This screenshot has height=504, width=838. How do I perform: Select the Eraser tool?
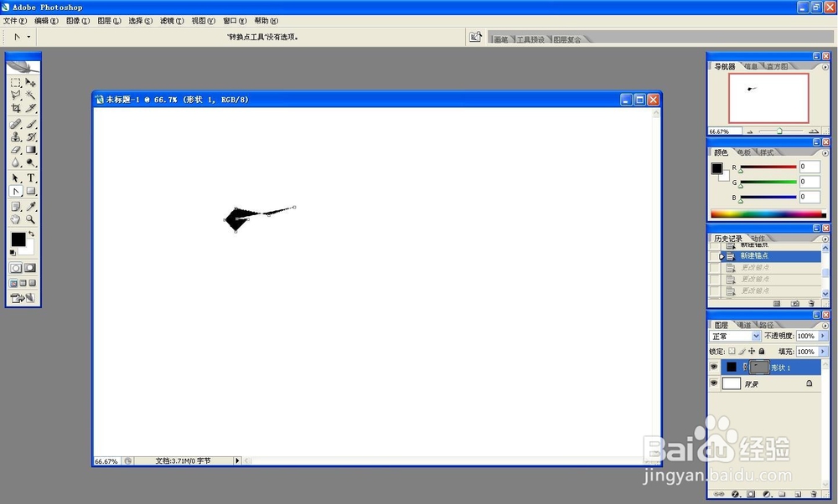point(15,150)
